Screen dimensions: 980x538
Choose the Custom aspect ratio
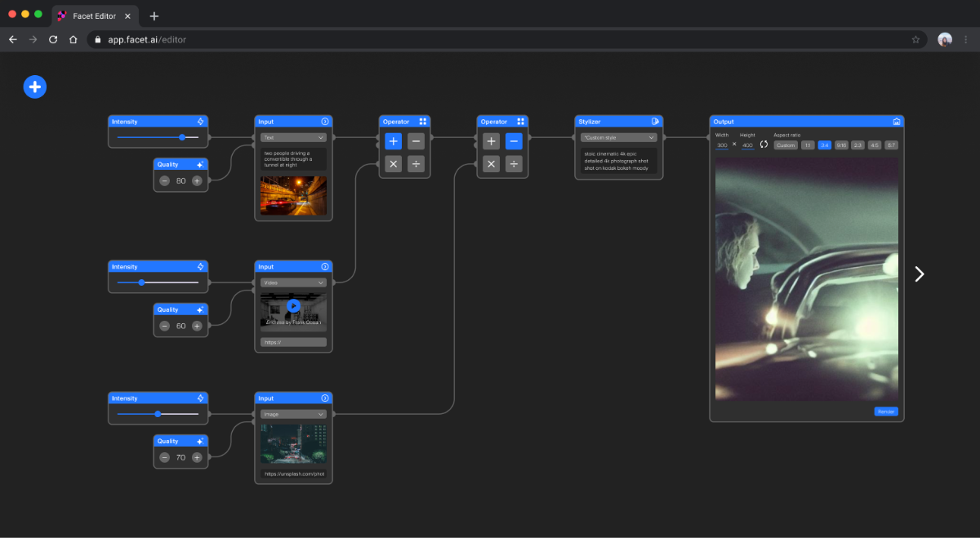(786, 145)
